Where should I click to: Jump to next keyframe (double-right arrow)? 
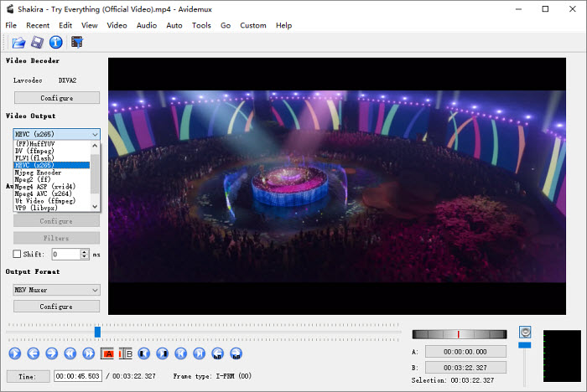[x=89, y=353]
